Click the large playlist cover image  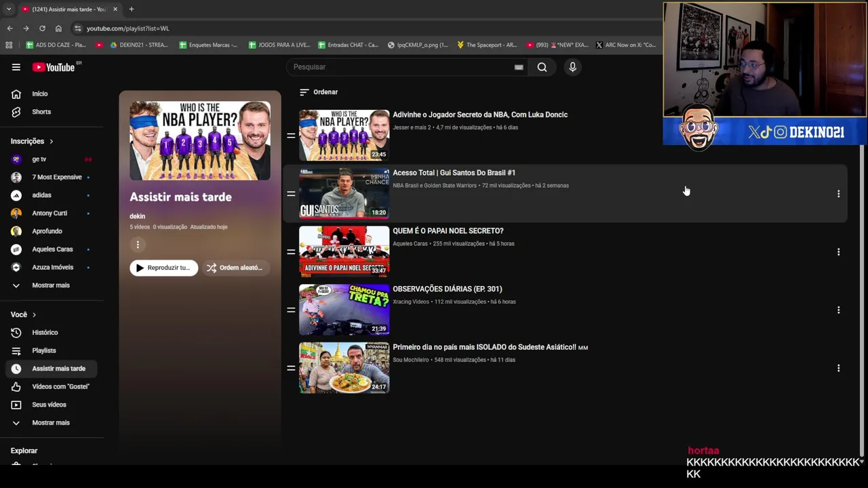click(200, 141)
